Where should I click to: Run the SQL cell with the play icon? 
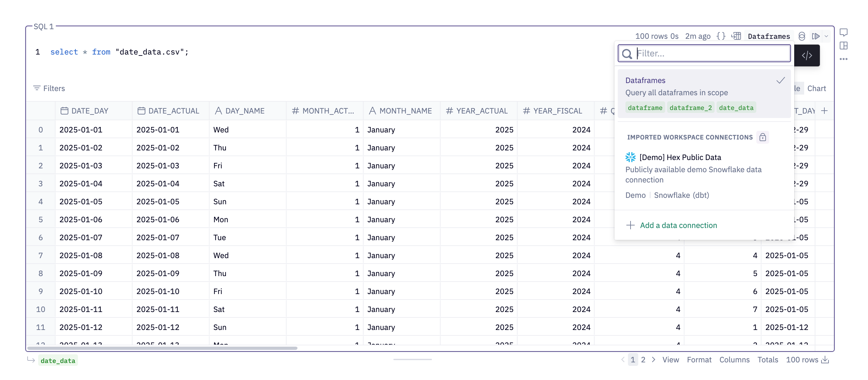(815, 36)
